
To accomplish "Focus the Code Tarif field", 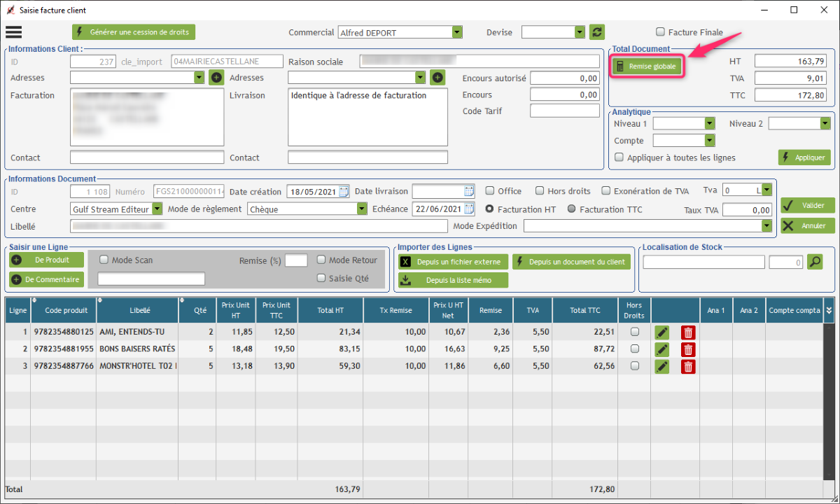I will (565, 111).
